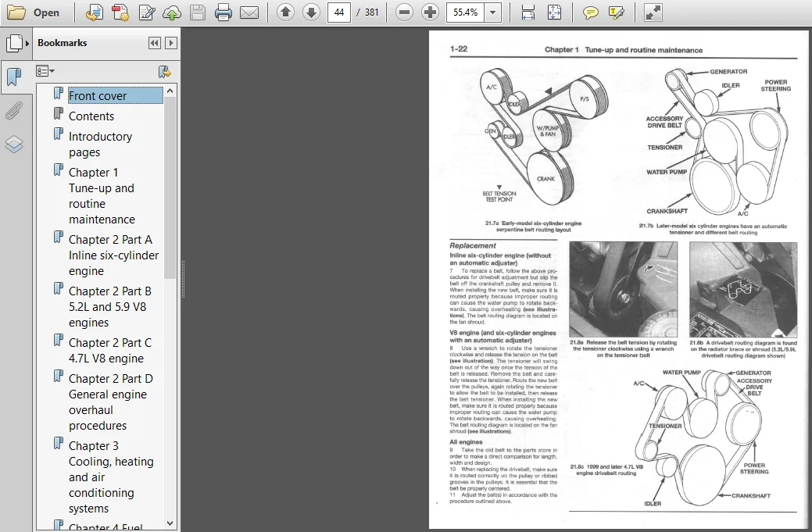Click the export PDF icon

pyautogui.click(x=95, y=12)
